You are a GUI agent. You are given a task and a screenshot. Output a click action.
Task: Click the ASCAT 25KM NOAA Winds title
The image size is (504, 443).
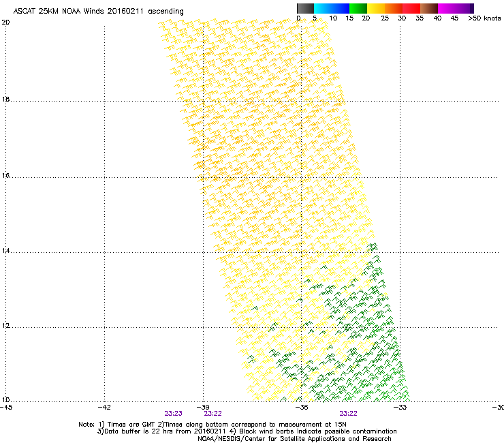pyautogui.click(x=98, y=12)
